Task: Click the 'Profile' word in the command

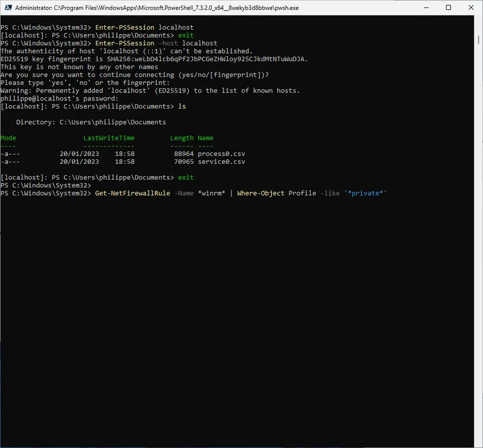Action: tap(302, 193)
